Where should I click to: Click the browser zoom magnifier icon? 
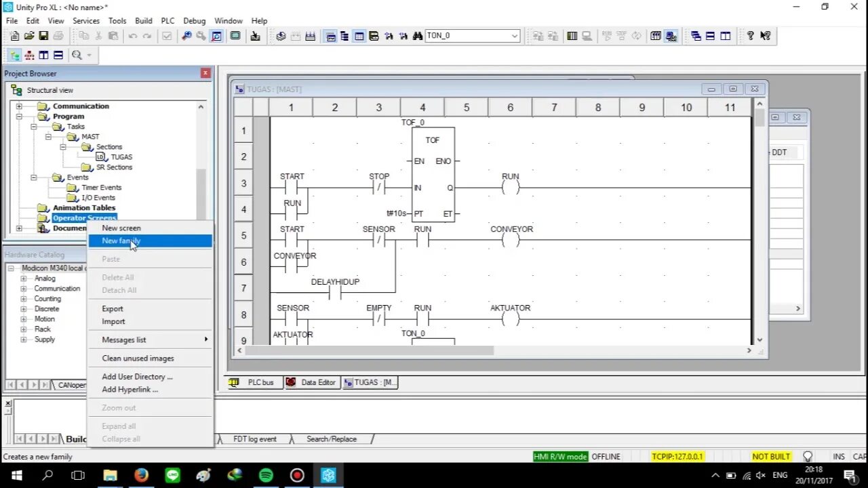pyautogui.click(x=77, y=56)
